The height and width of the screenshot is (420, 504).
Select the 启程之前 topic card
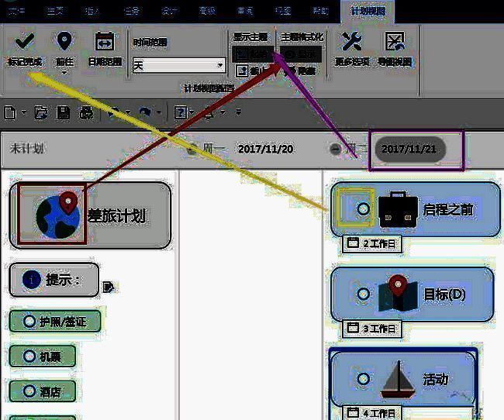click(415, 209)
